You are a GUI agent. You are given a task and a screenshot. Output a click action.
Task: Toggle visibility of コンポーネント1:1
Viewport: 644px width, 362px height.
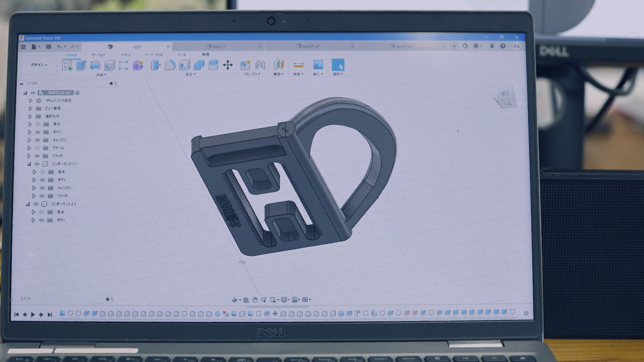pos(37,164)
